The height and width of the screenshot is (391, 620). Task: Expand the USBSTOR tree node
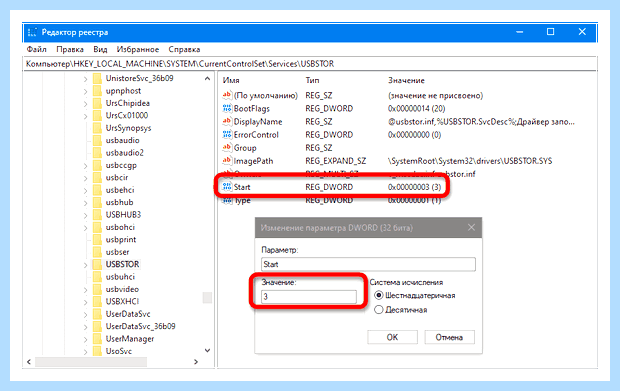[x=85, y=265]
